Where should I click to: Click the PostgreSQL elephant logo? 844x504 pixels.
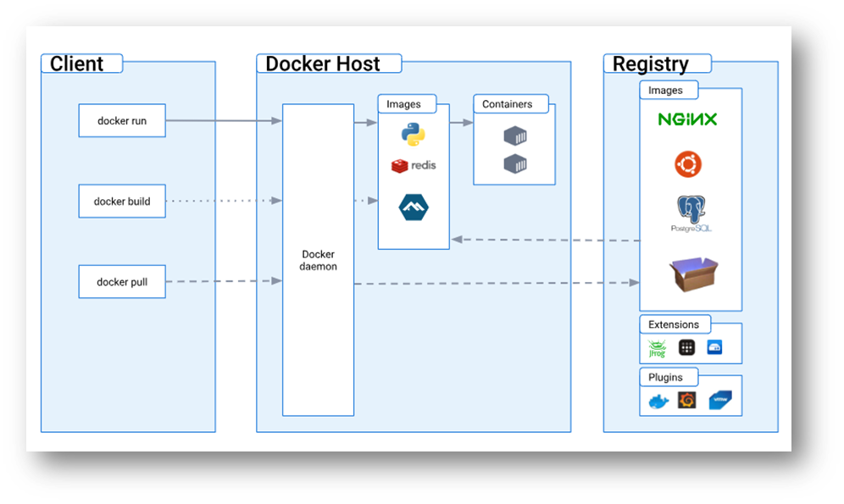point(691,209)
